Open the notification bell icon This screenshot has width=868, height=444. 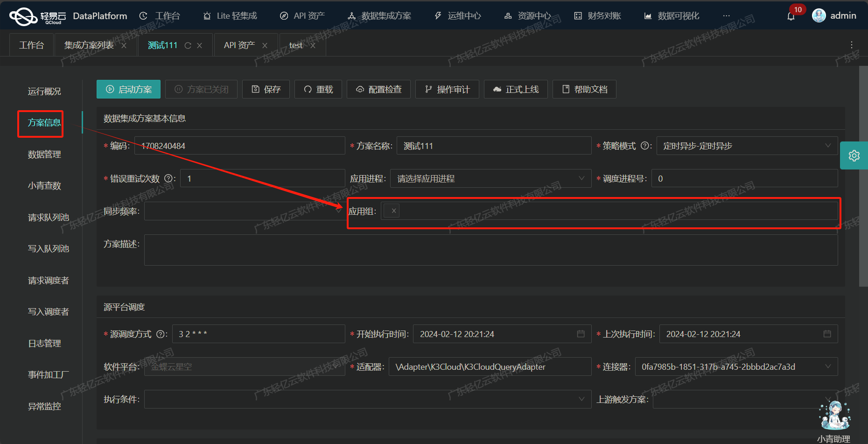pyautogui.click(x=791, y=16)
